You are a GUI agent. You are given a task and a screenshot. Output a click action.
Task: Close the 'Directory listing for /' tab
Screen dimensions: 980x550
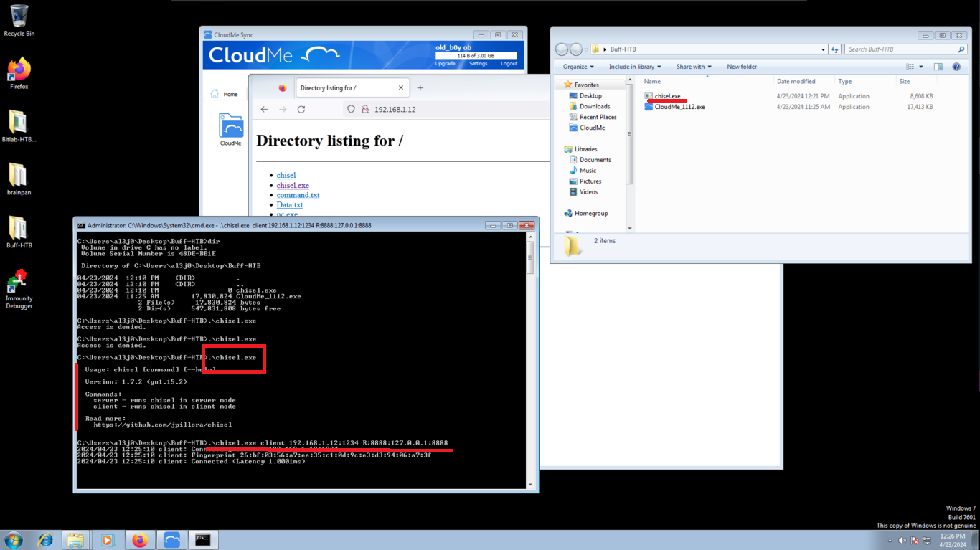click(401, 88)
